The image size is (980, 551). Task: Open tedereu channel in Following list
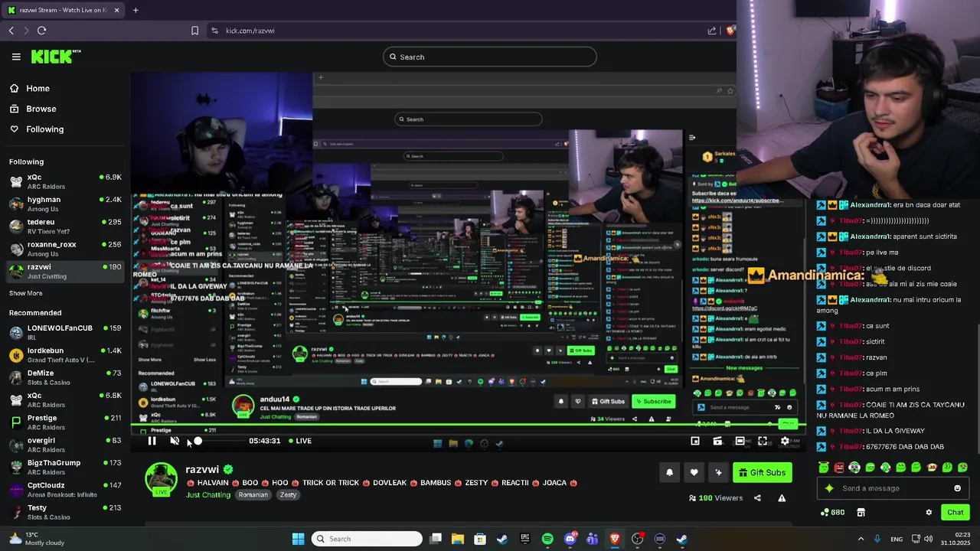pos(65,227)
